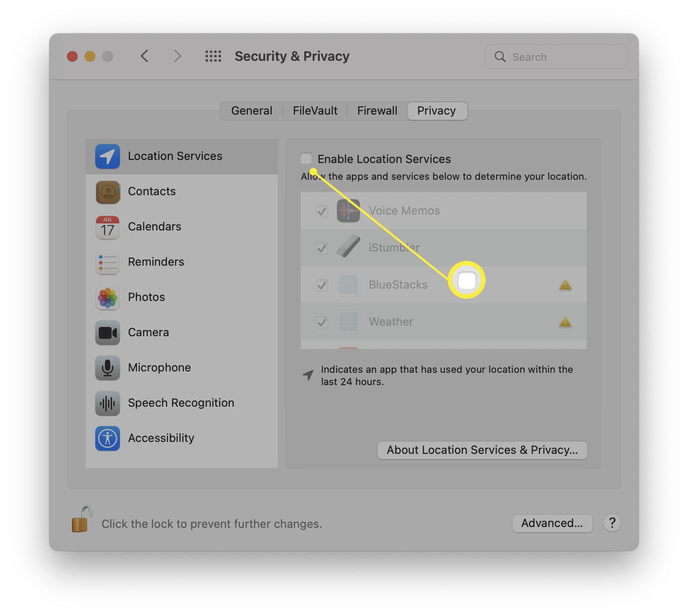The image size is (688, 616).
Task: Select Photos in the privacy list
Action: (x=182, y=297)
